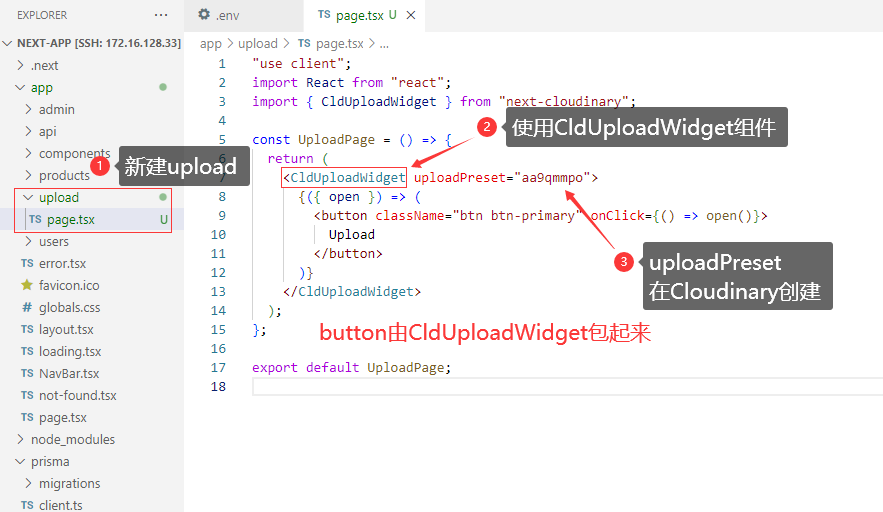Click line number 17 in gutter
Screen dimensions: 883x512
click(218, 368)
